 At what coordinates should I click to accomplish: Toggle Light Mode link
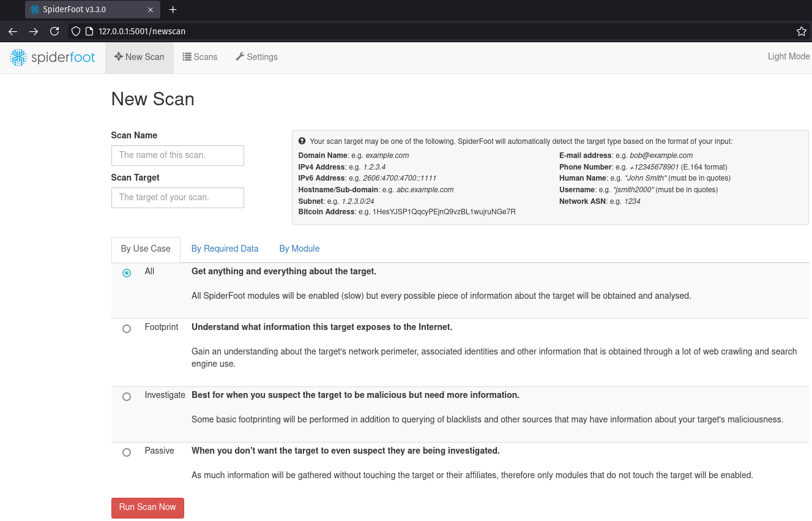click(x=788, y=56)
